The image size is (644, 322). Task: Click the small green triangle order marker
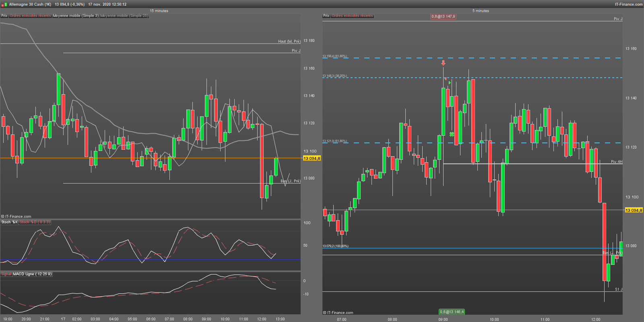[x=450, y=83]
